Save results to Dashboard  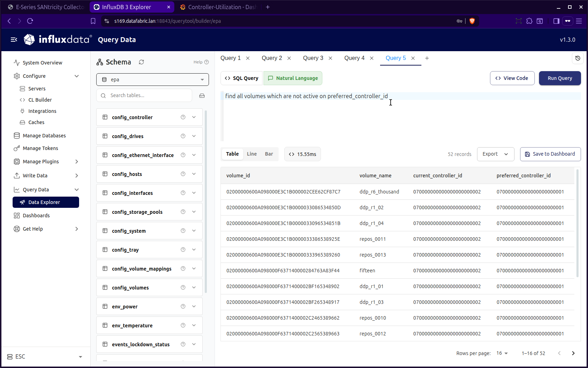point(550,154)
